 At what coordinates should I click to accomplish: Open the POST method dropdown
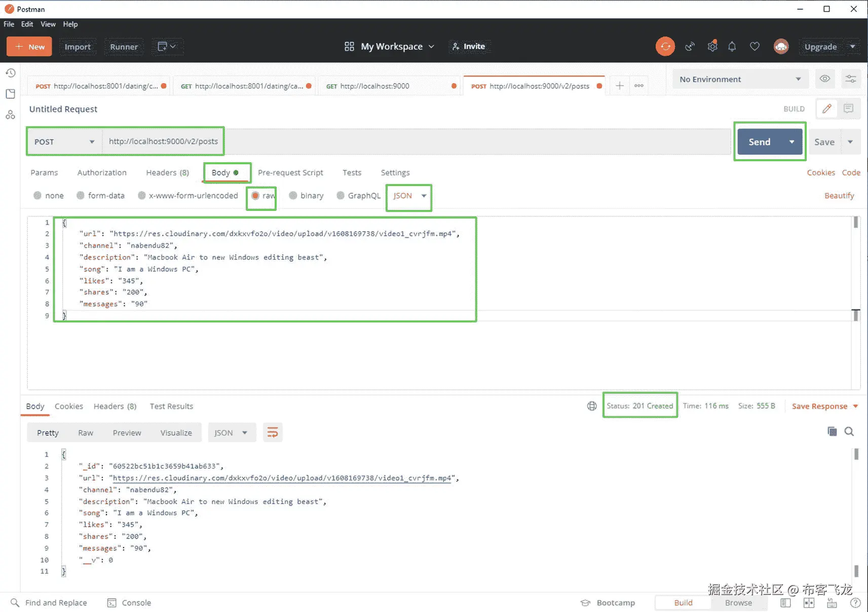[64, 141]
